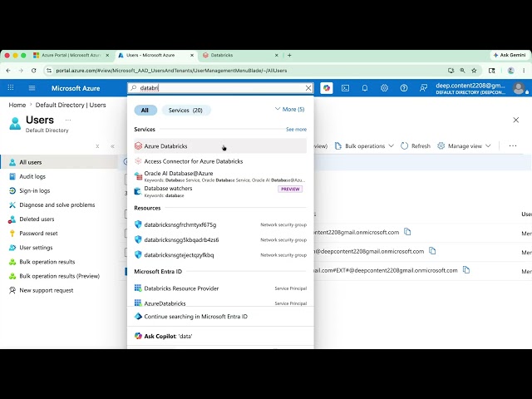Ask Copilot about 'data'
Image resolution: width=532 pixels, height=399 pixels.
220,336
